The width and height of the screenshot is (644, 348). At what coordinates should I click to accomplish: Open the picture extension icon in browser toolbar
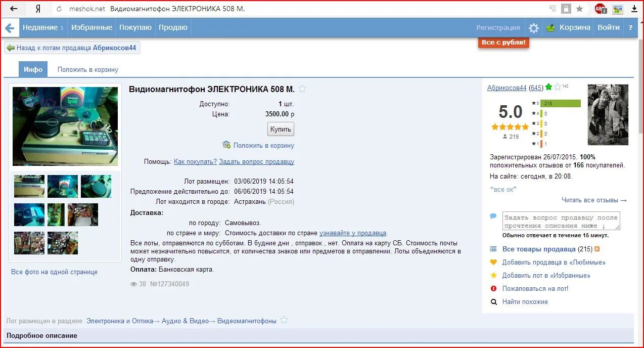[x=618, y=9]
